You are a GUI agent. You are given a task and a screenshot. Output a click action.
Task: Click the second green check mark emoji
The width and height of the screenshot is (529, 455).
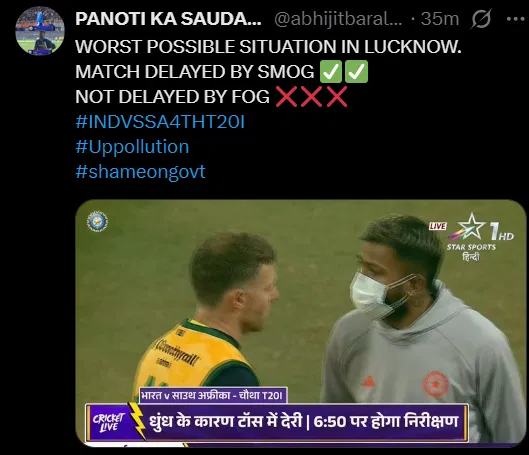pos(356,72)
